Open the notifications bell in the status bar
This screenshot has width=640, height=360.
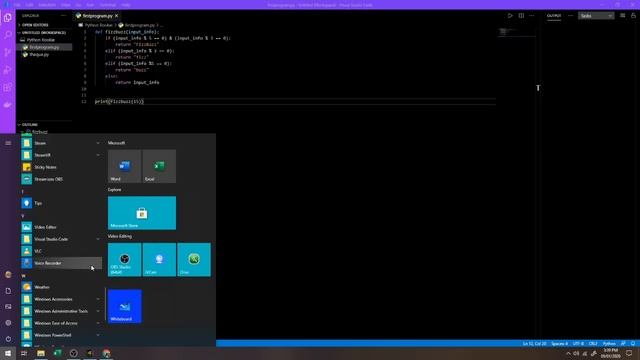click(x=633, y=344)
